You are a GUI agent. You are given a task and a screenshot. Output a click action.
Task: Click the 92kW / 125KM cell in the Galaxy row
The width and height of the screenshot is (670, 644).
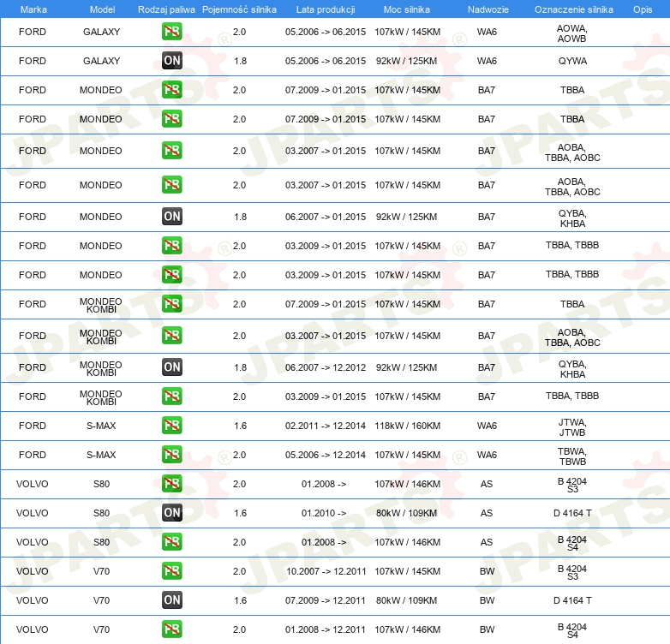406,61
